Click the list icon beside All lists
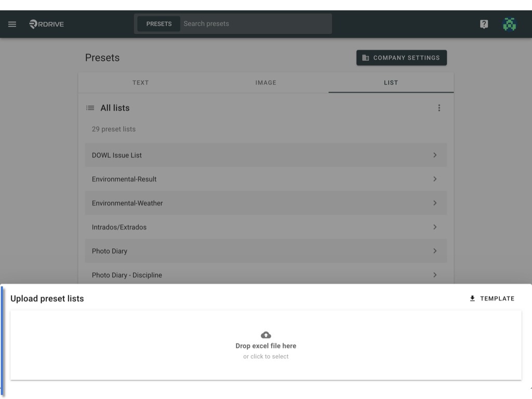 point(90,108)
